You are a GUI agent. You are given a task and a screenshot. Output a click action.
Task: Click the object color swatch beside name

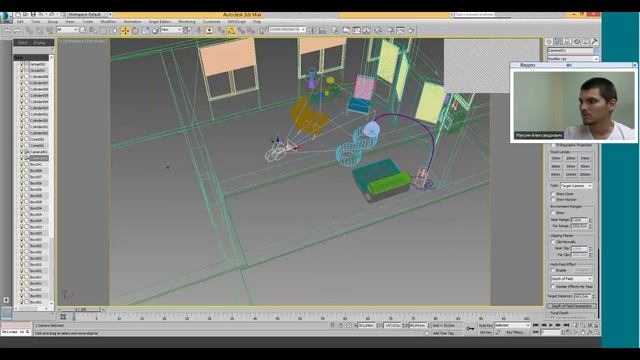point(596,50)
